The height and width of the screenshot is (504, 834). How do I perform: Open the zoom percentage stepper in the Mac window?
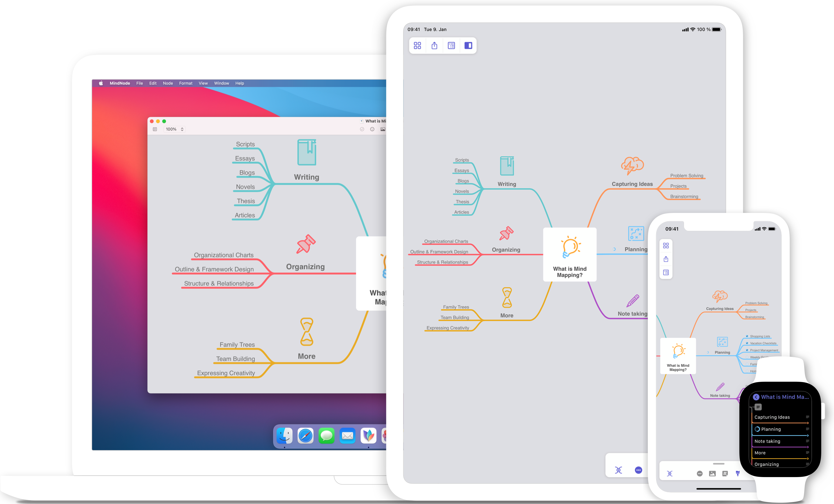(182, 129)
